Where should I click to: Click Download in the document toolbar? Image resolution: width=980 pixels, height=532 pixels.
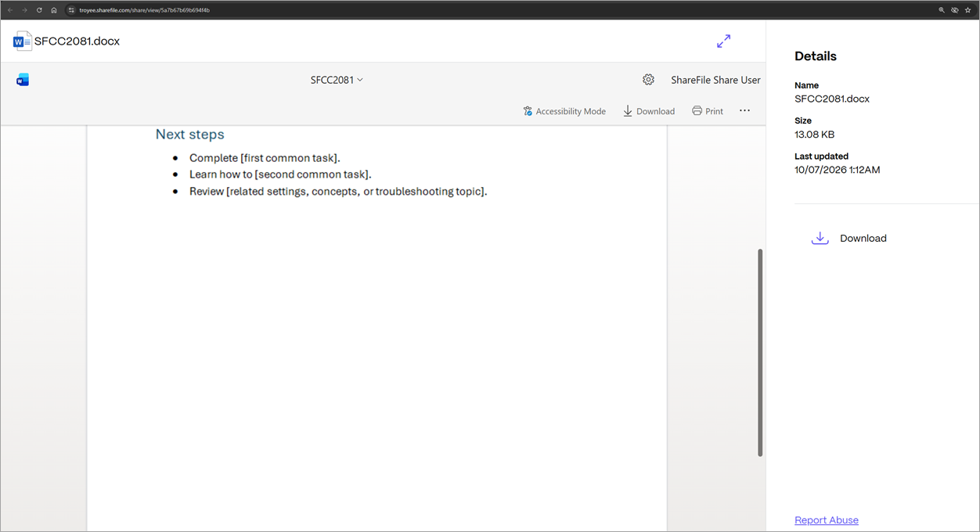click(649, 111)
